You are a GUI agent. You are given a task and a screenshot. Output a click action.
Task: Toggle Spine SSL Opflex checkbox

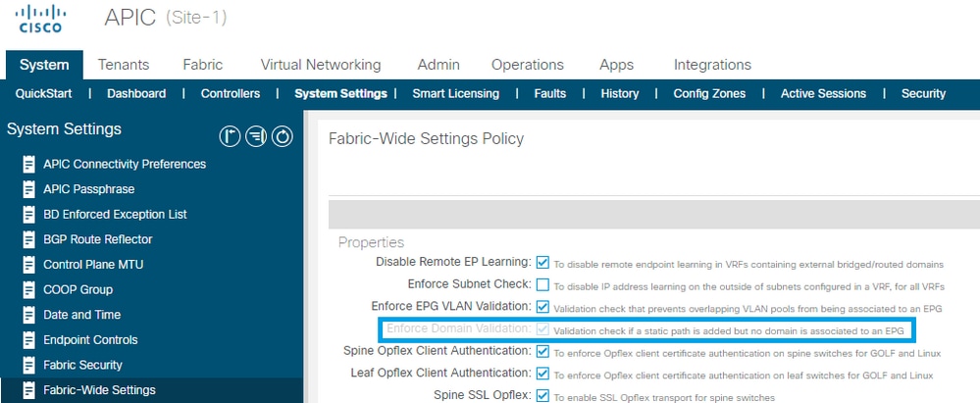pyautogui.click(x=542, y=396)
